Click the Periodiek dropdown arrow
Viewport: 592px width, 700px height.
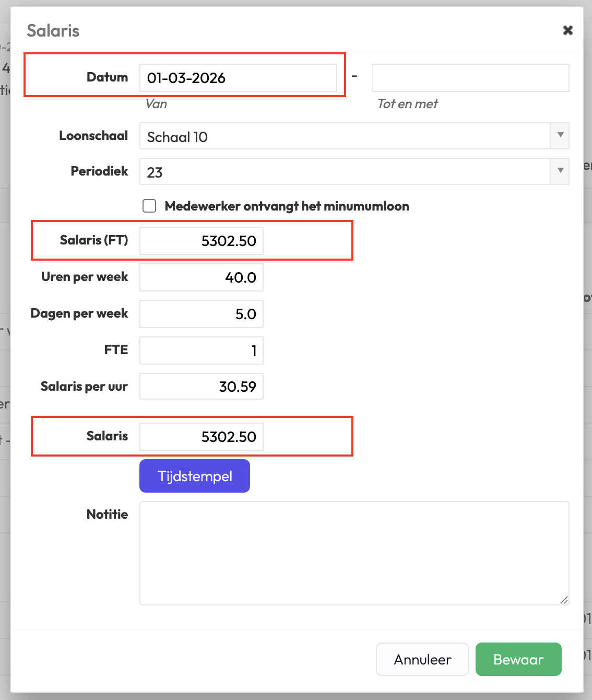pos(560,171)
